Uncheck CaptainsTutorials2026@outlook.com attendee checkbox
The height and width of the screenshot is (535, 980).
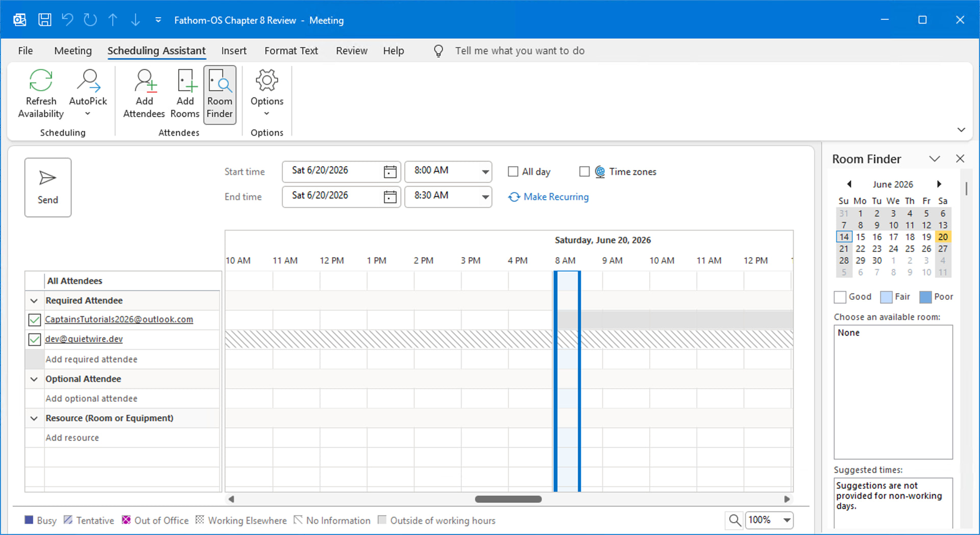[x=35, y=320]
